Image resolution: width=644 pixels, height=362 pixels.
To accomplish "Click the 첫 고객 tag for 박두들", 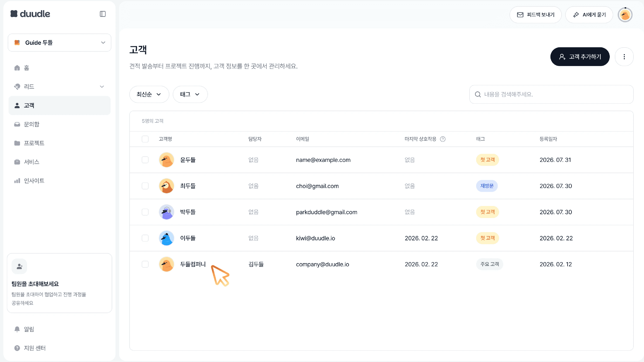I will 488,212.
